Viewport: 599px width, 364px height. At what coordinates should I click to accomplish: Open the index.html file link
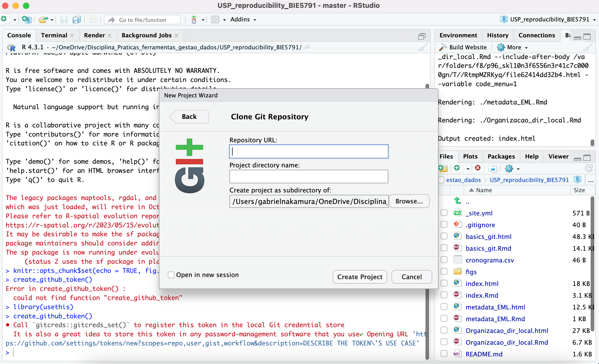tap(482, 284)
